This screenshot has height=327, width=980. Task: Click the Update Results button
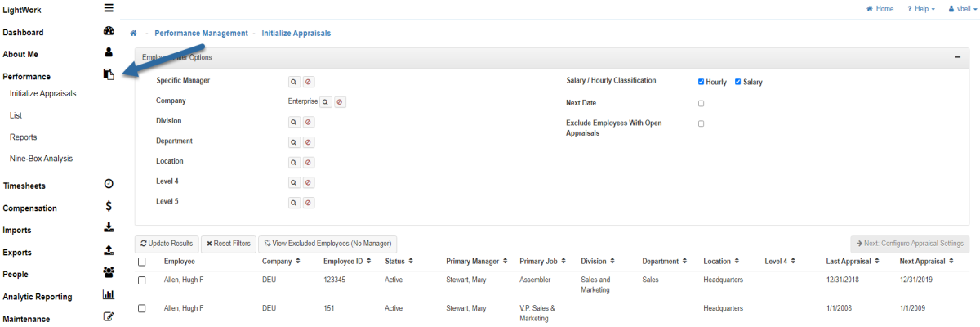pos(167,244)
